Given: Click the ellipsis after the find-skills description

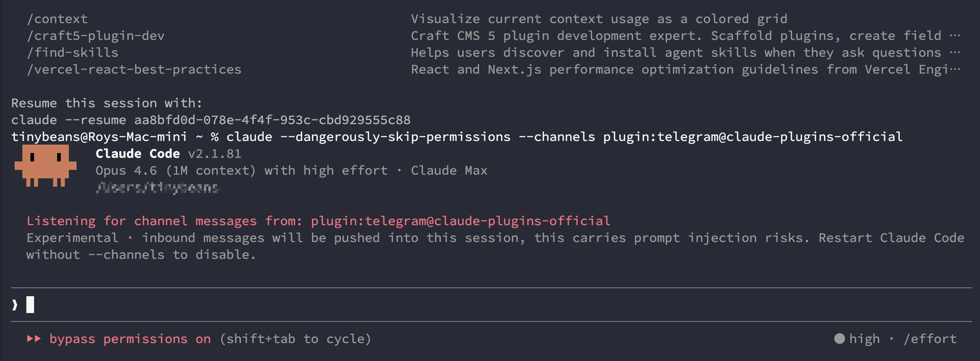Looking at the screenshot, I should coord(955,52).
